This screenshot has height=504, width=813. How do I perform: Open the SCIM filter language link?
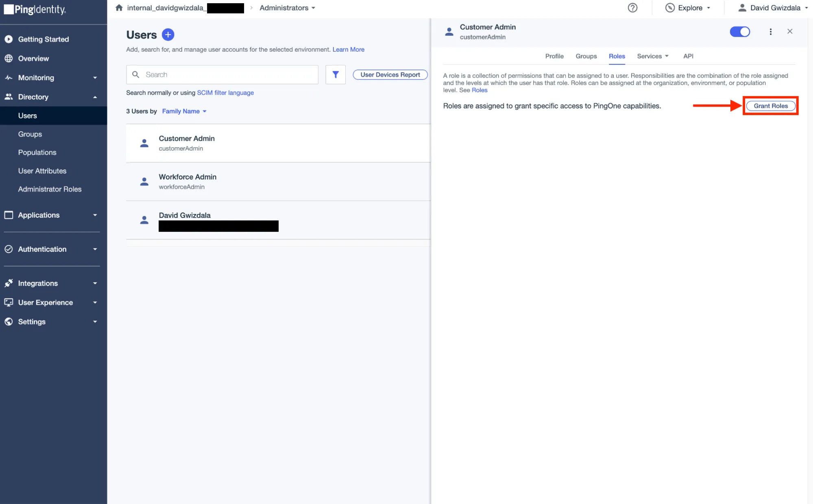tap(225, 93)
